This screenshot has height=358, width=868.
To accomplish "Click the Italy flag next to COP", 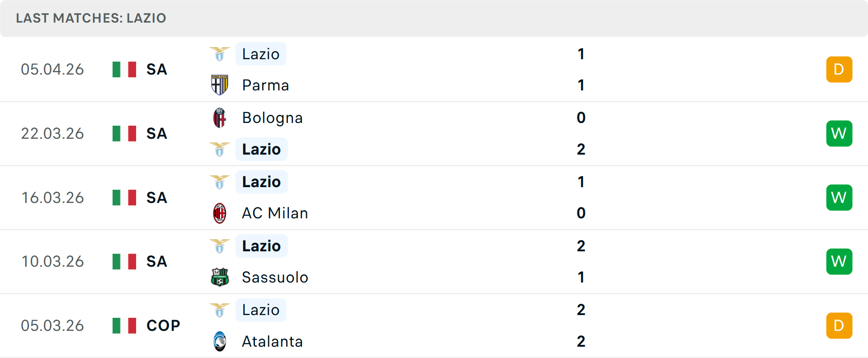I will point(124,325).
